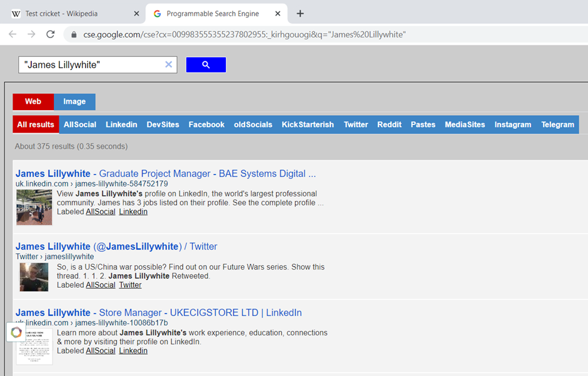Close the Programmable Search Engine tab
Viewport: 588px width, 376px height.
tap(278, 14)
